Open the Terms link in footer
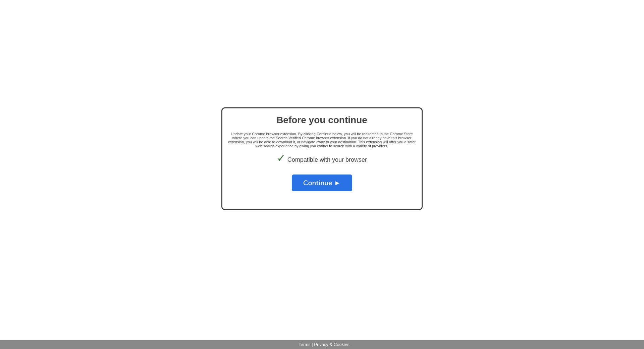This screenshot has width=644, height=349. (305, 345)
